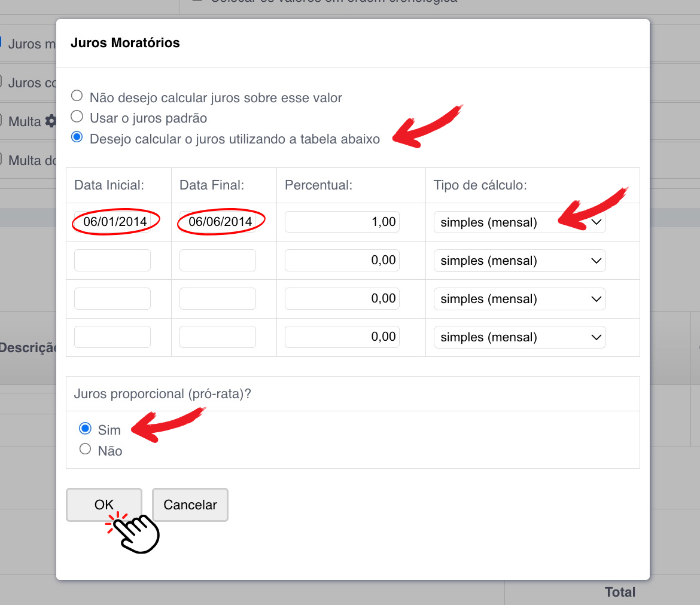Click the Cancelar button

click(x=190, y=505)
